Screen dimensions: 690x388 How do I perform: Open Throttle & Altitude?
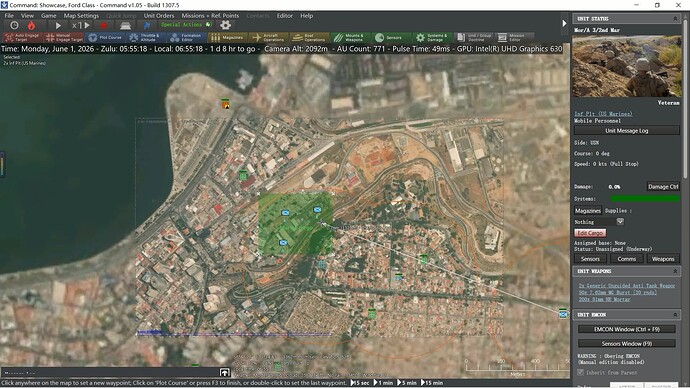pos(146,37)
